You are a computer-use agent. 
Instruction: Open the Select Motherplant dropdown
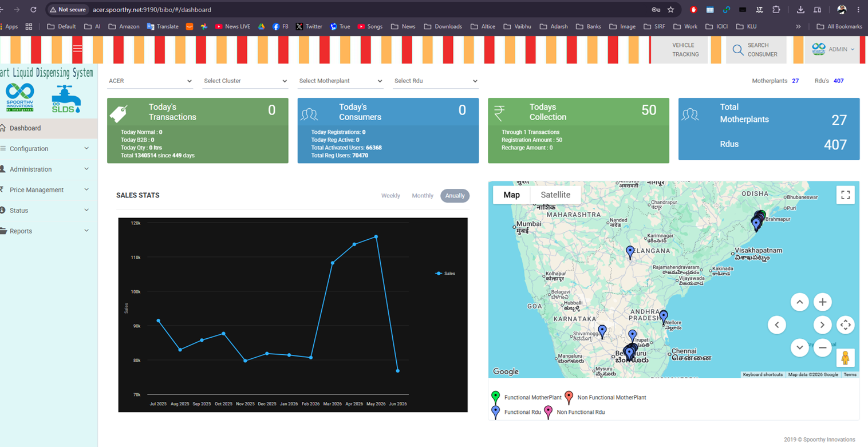click(x=341, y=81)
